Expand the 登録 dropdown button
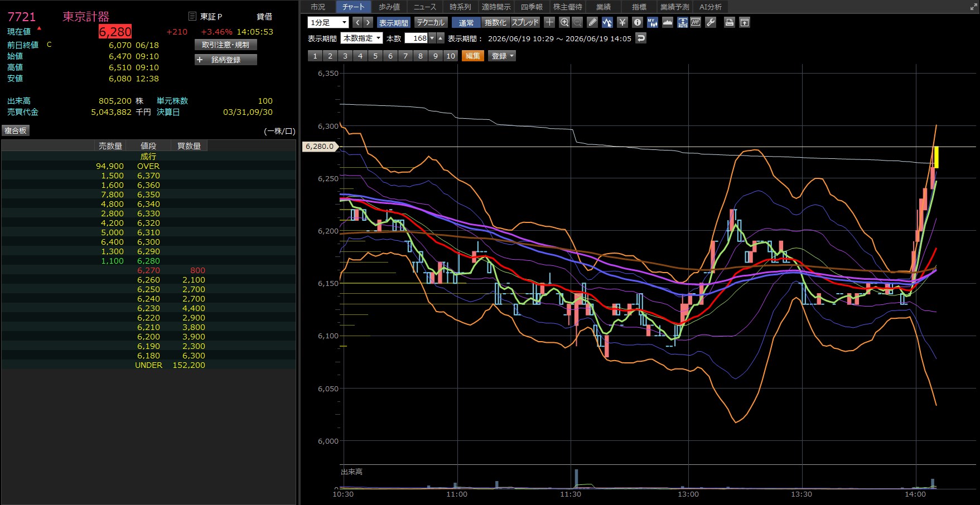The width and height of the screenshot is (980, 505). (502, 56)
